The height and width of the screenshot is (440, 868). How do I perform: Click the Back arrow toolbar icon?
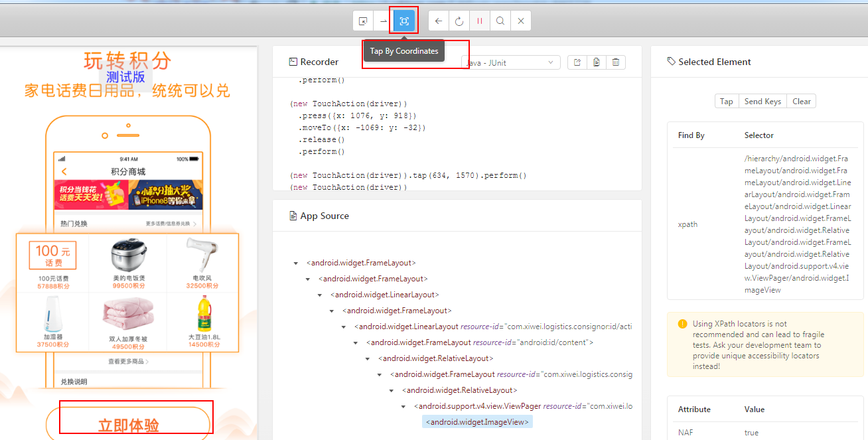[x=439, y=21]
